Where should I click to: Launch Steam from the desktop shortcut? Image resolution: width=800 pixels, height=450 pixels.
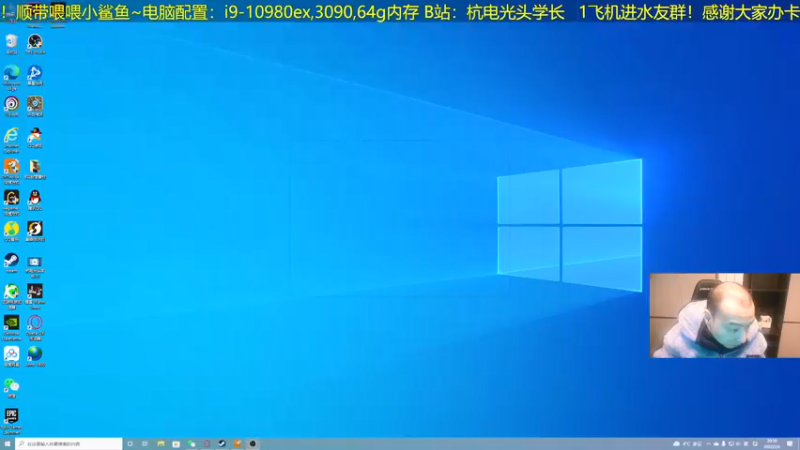[11, 263]
